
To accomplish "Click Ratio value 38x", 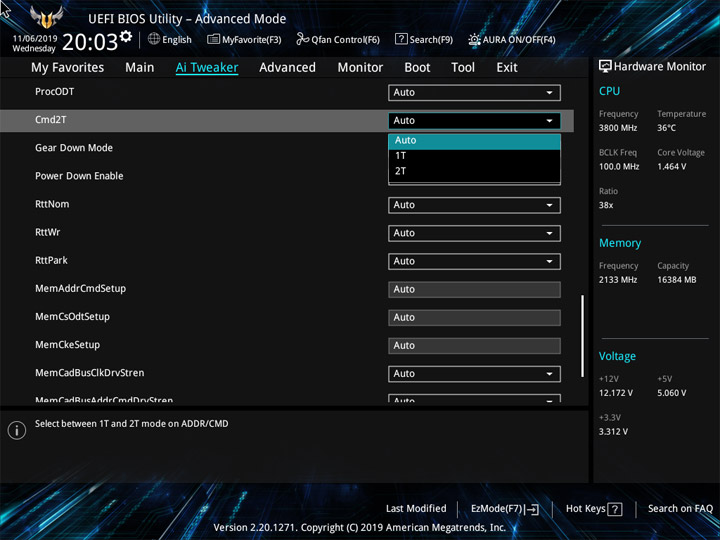I will [606, 205].
